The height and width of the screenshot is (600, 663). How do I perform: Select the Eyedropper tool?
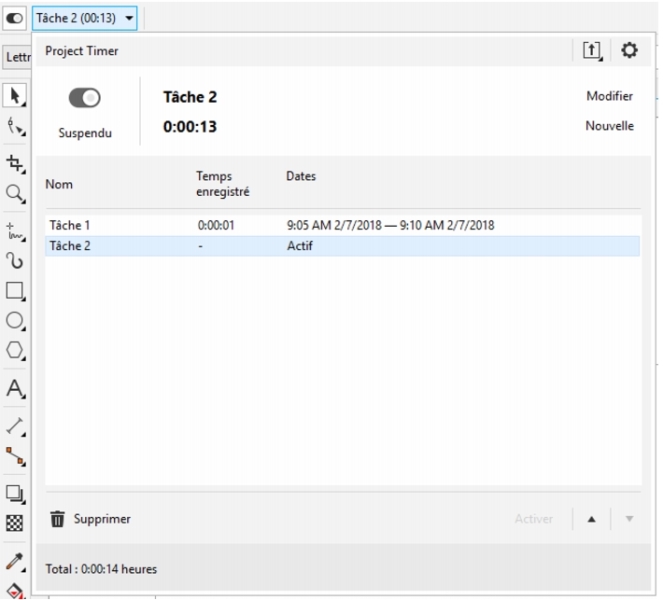[x=14, y=560]
